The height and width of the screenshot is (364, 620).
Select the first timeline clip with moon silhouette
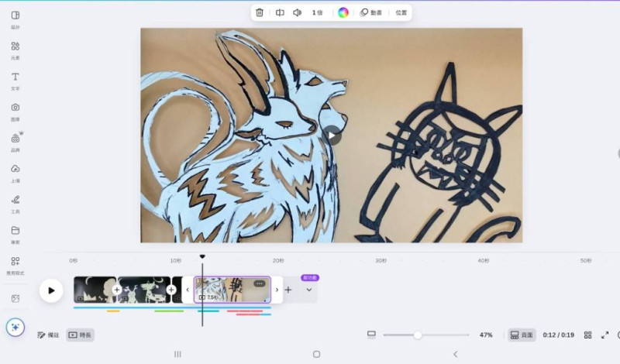coord(95,290)
